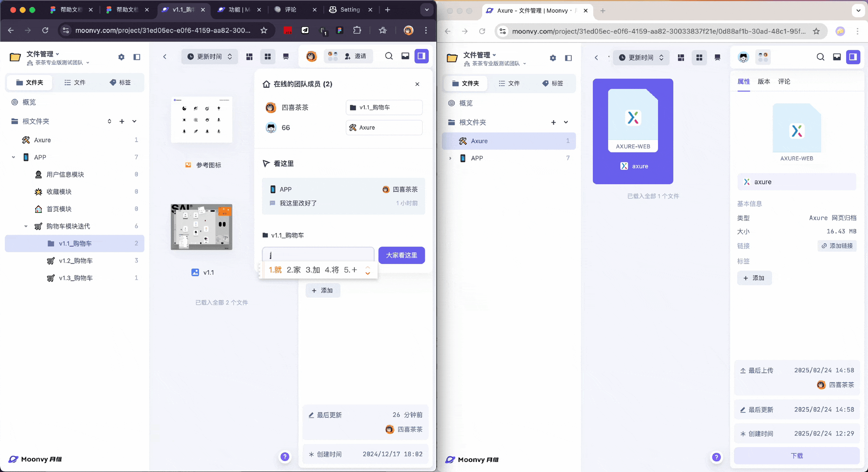The height and width of the screenshot is (472, 868).
Task: Collapse the 购物车模块迭代 folder
Action: pos(26,226)
